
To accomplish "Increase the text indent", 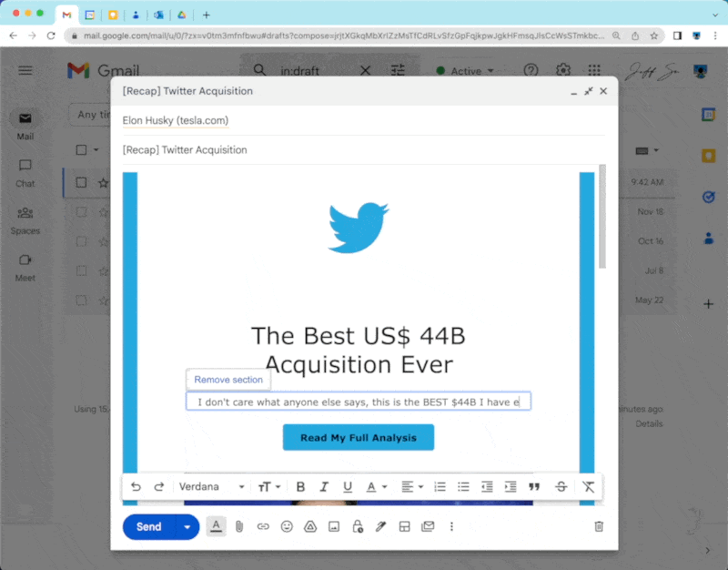I will click(x=511, y=486).
